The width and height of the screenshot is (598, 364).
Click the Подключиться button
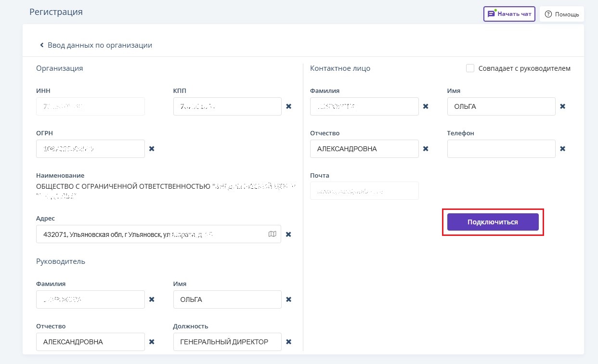click(493, 222)
